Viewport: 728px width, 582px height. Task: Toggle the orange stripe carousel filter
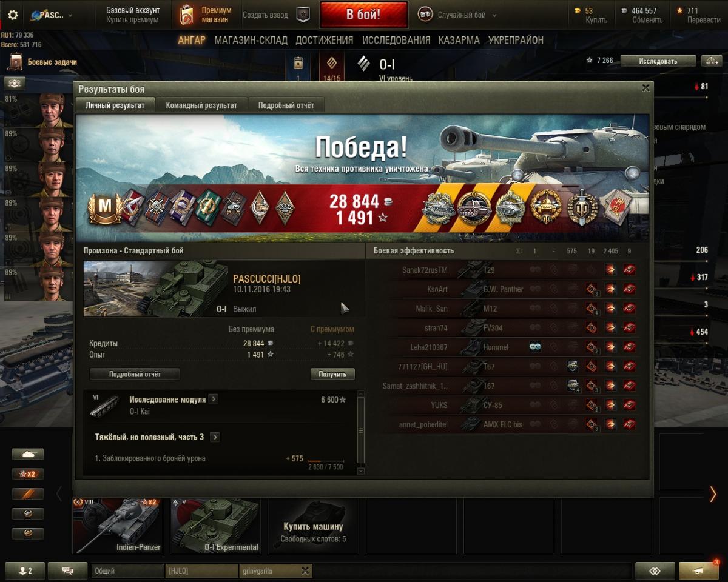(x=28, y=493)
